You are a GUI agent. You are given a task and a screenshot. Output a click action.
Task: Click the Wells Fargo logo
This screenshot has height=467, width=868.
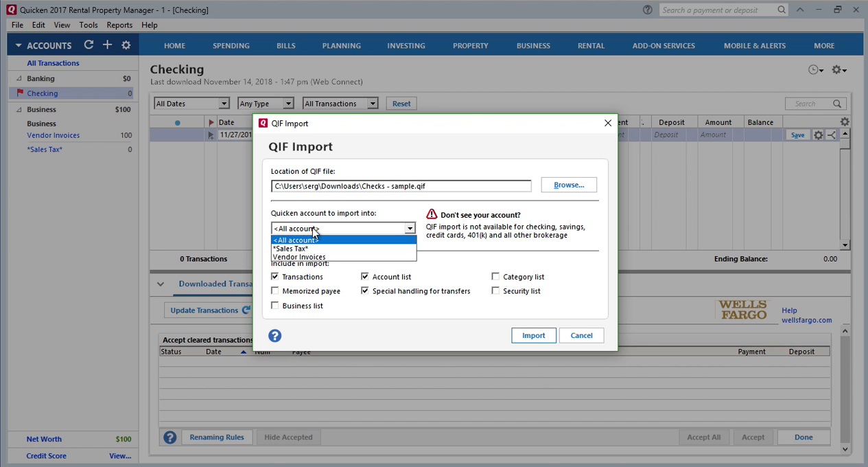click(x=743, y=310)
